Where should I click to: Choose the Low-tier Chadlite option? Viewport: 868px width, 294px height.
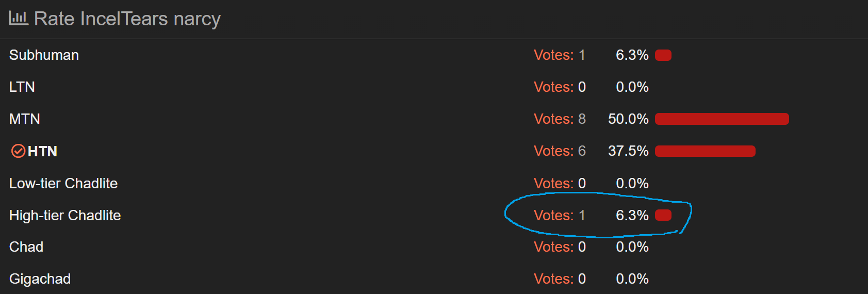[63, 184]
